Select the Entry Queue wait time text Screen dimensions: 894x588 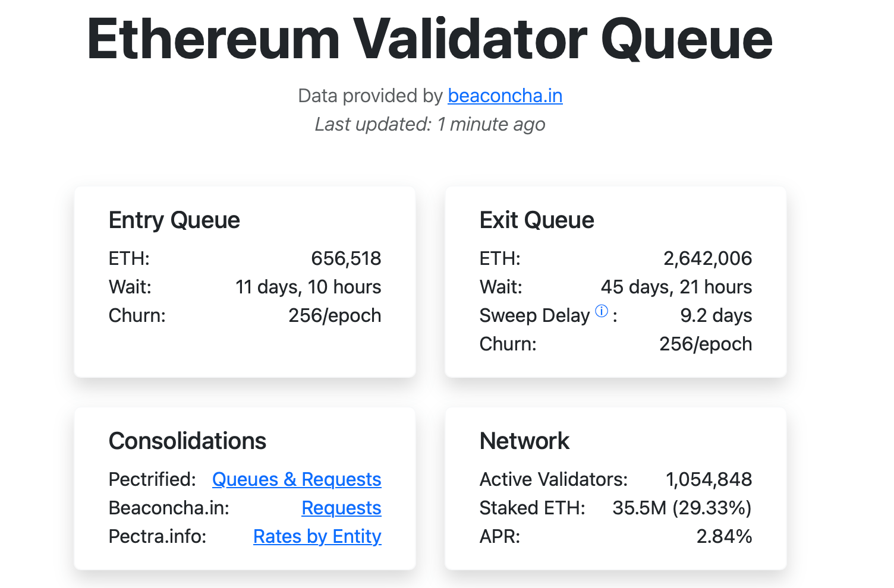pos(308,287)
